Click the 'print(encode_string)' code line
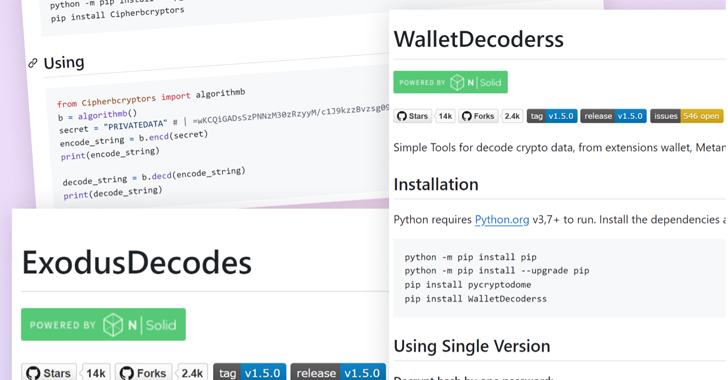The image size is (728, 380). [x=110, y=153]
